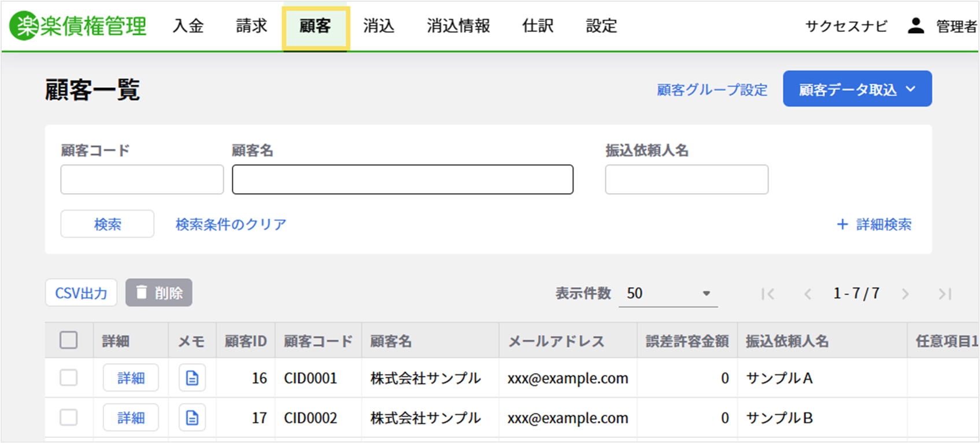Check the row checkbox for CID0002
This screenshot has width=980, height=443.
[69, 418]
